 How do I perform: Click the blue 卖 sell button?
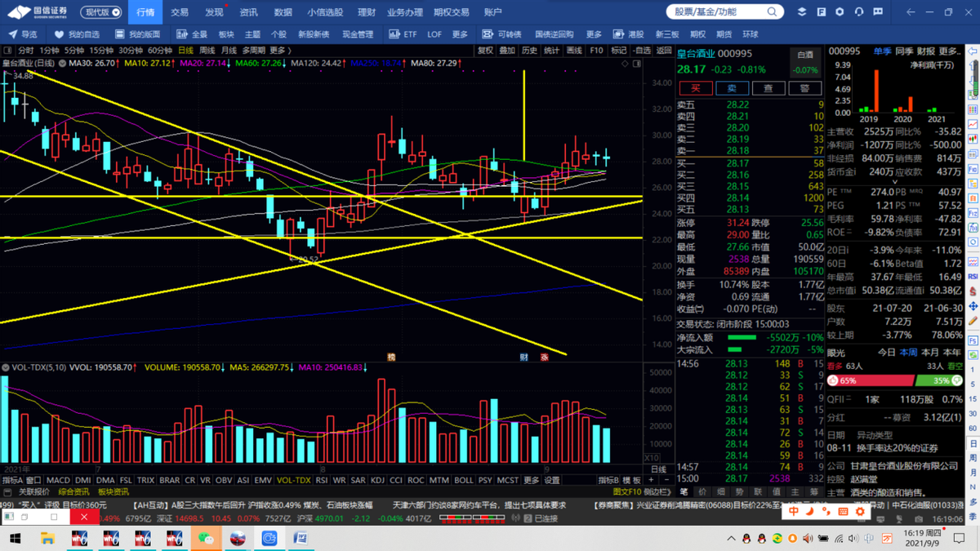733,88
